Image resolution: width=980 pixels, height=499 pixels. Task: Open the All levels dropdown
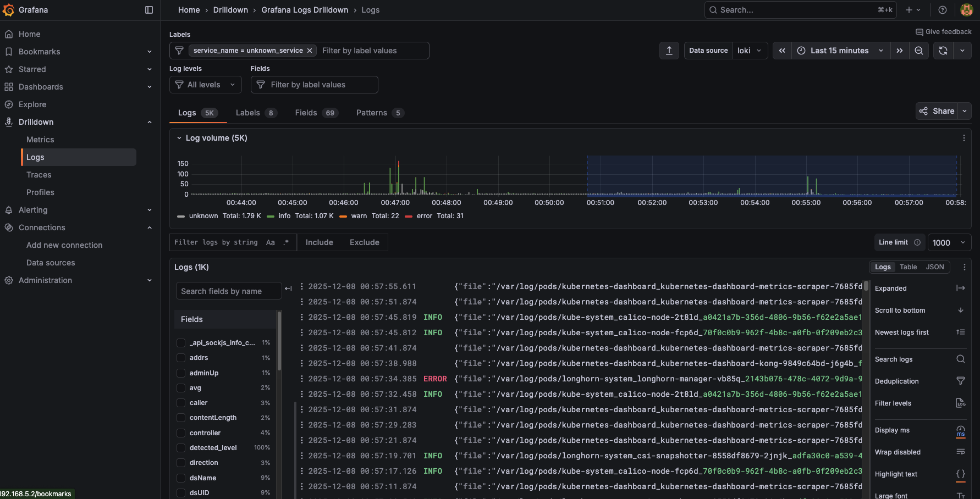(x=206, y=85)
